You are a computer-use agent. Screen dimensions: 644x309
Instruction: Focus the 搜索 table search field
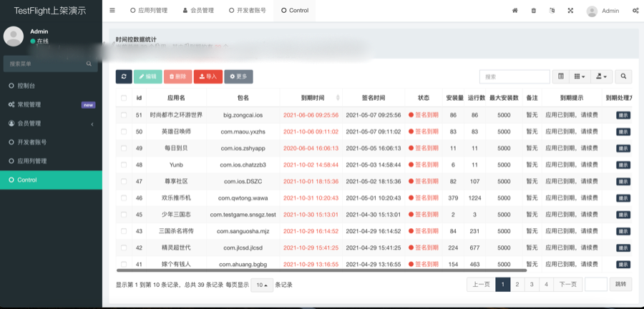tap(514, 77)
